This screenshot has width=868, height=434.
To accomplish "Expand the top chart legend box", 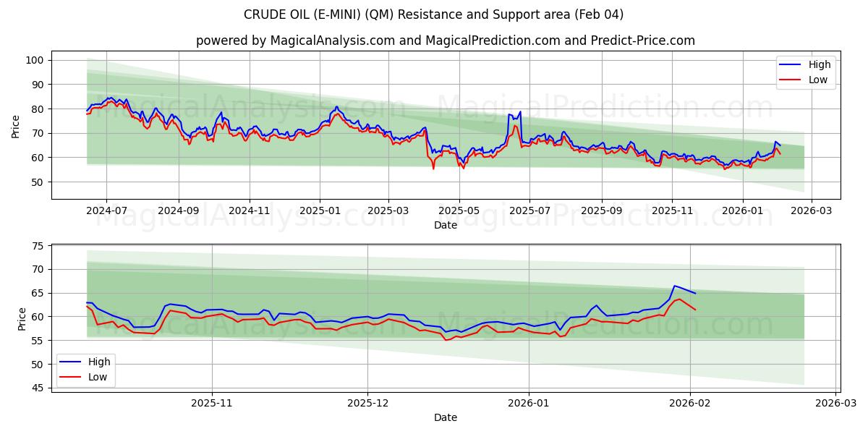I will (805, 72).
